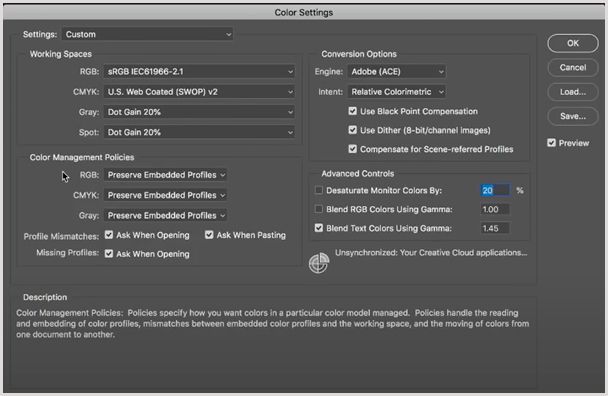The width and height of the screenshot is (608, 396).
Task: Toggle the Preview checkbox
Action: [551, 143]
